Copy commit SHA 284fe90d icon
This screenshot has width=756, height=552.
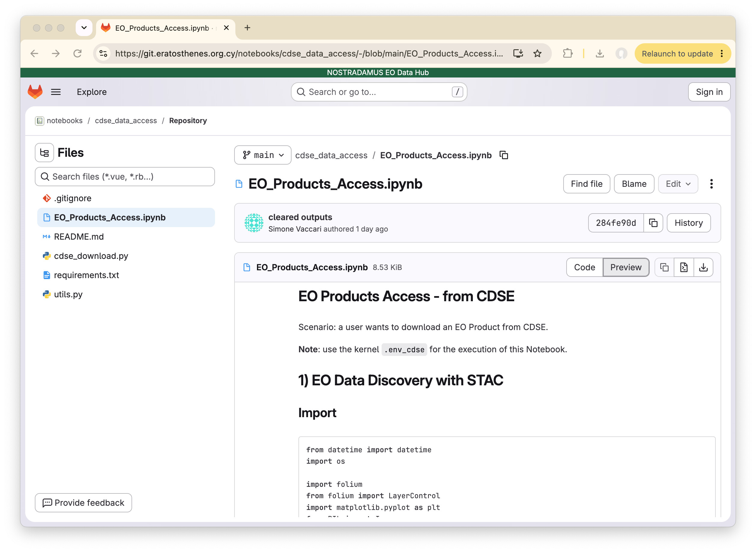coord(653,223)
